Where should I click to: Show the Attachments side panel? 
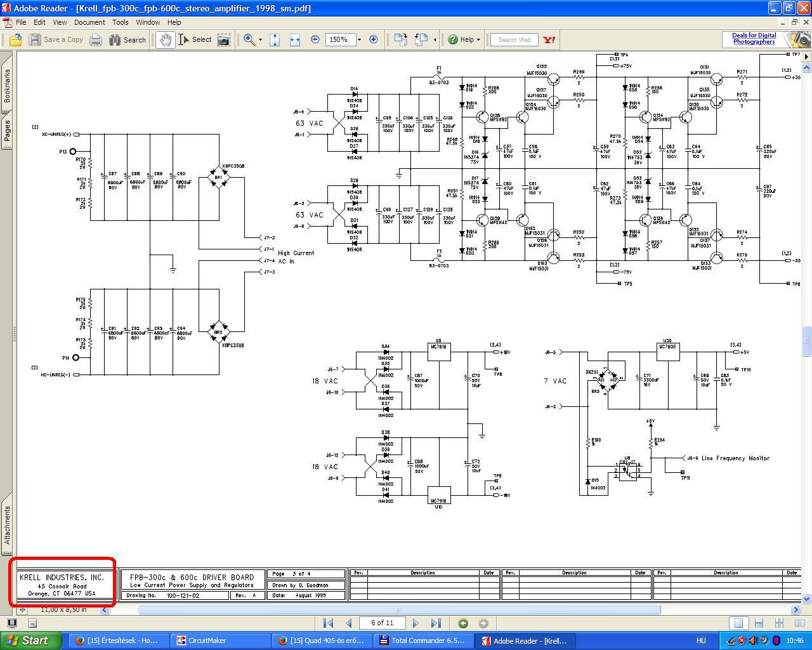pyautogui.click(x=7, y=524)
